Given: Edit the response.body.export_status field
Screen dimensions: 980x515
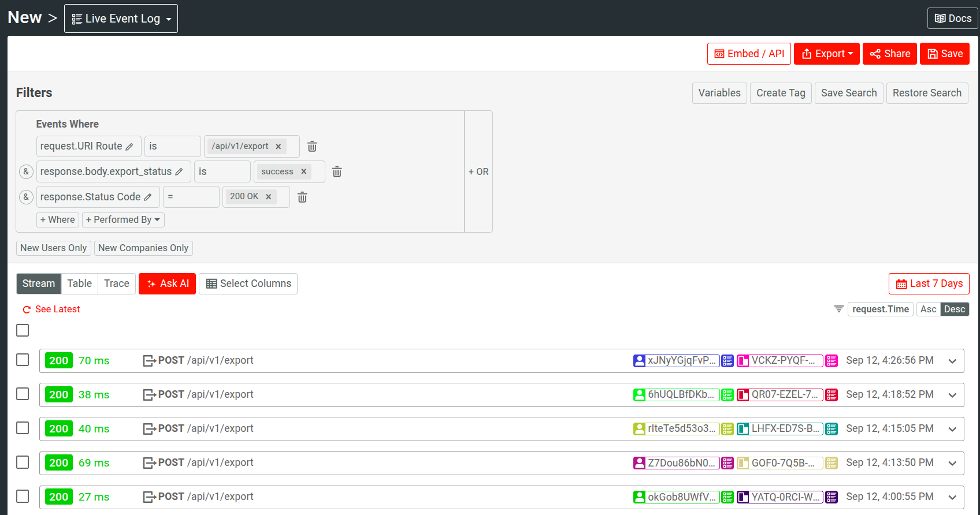Looking at the screenshot, I should [114, 171].
